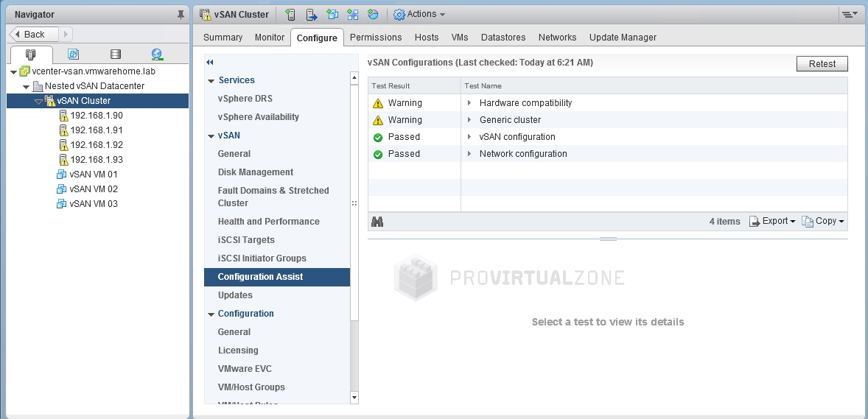Open the Actions gear menu

419,15
